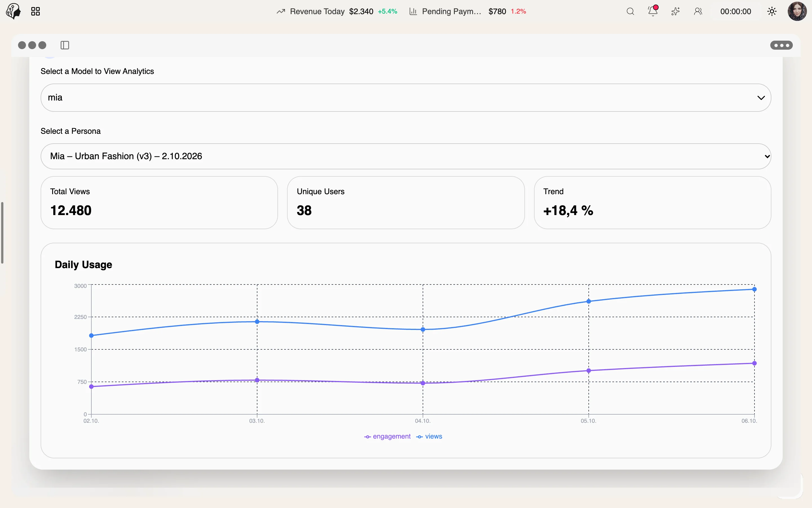
Task: Click the Total Views 12.480 card
Action: click(159, 203)
